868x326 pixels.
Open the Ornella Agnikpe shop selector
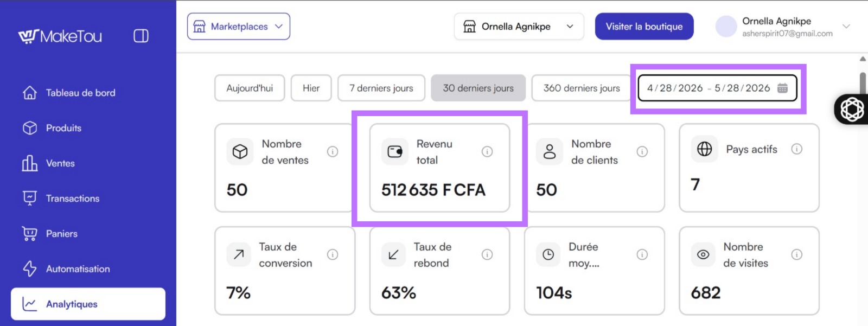point(519,27)
